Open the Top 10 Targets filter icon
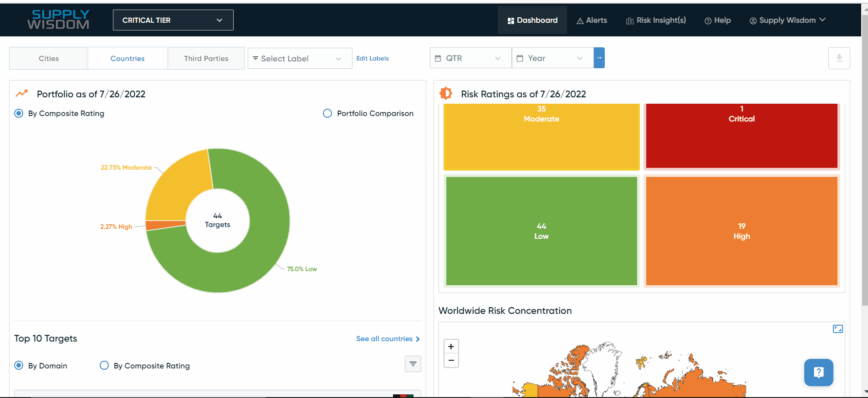The height and width of the screenshot is (398, 868). point(413,364)
